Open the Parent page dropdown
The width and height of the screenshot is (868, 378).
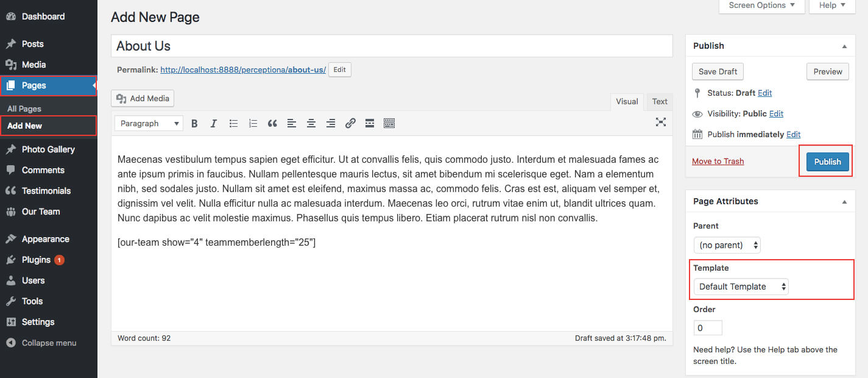coord(727,245)
